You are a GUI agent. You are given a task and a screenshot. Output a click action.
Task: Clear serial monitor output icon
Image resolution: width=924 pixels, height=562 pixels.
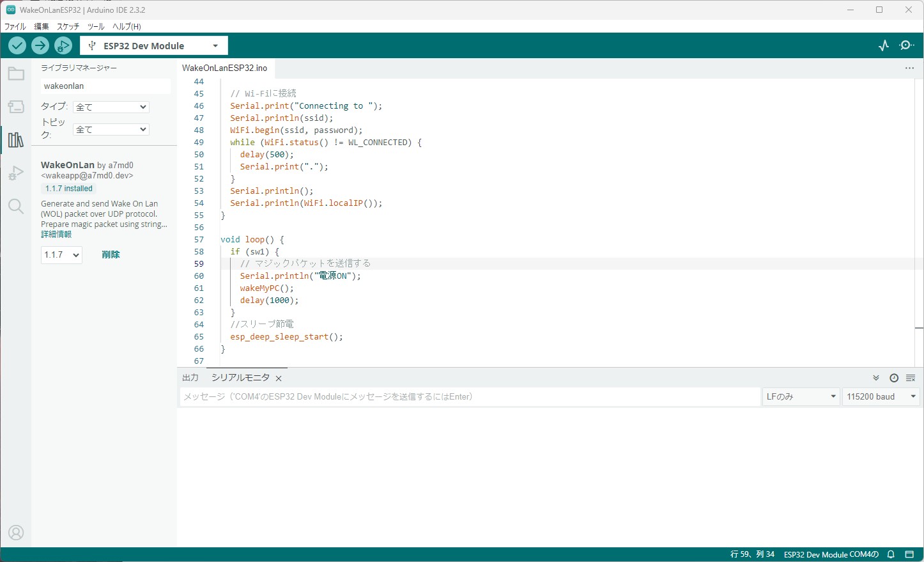click(911, 378)
